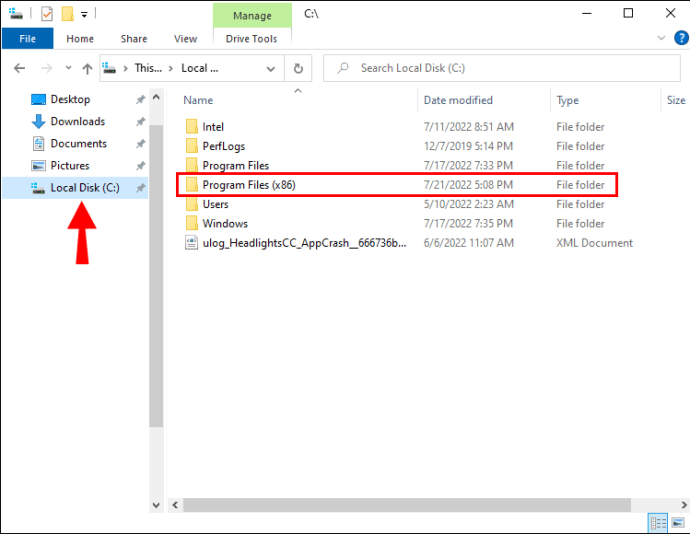690x534 pixels.
Task: Click the navigation pane vertical scrollbar thumb
Action: coord(156,276)
